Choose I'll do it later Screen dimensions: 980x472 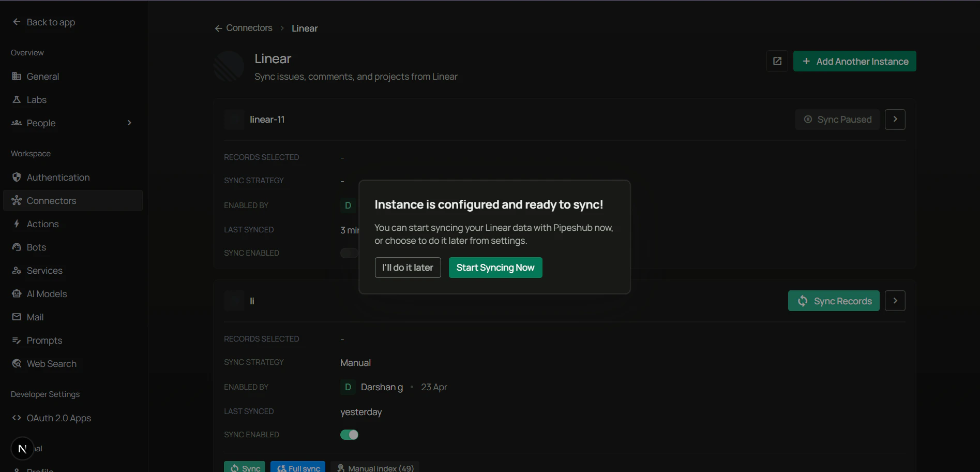point(408,268)
